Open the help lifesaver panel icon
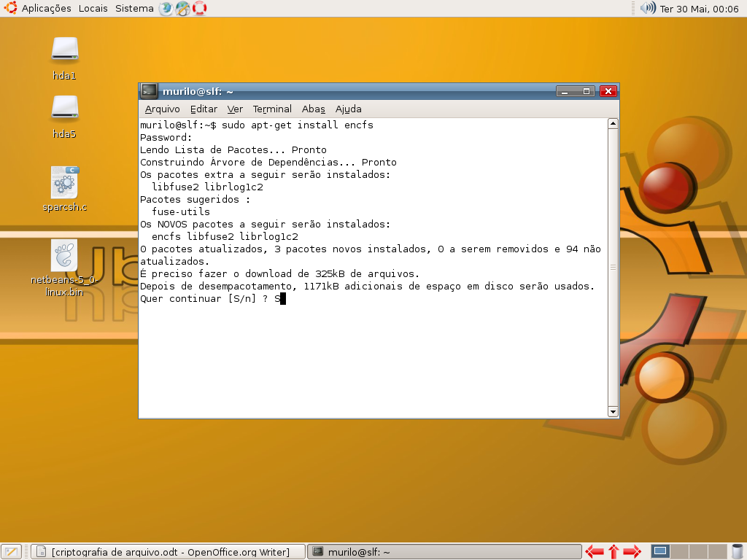 [199, 9]
